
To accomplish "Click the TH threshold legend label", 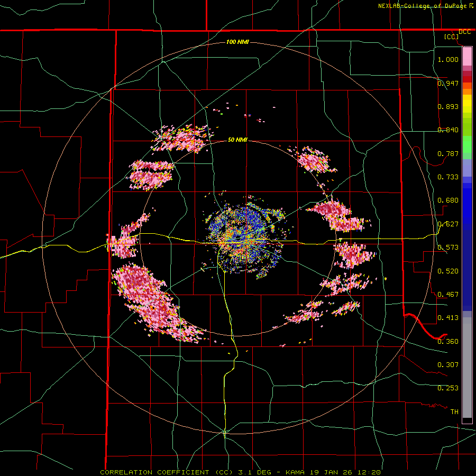I will coord(454,411).
